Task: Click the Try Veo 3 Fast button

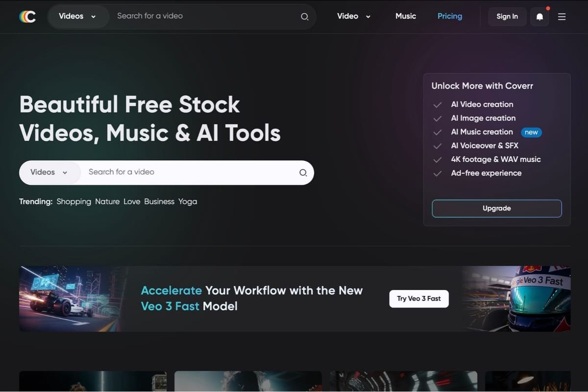Action: click(419, 298)
